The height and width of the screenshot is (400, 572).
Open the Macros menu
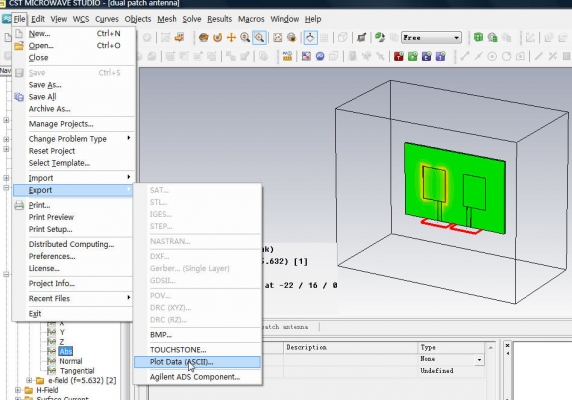(251, 19)
